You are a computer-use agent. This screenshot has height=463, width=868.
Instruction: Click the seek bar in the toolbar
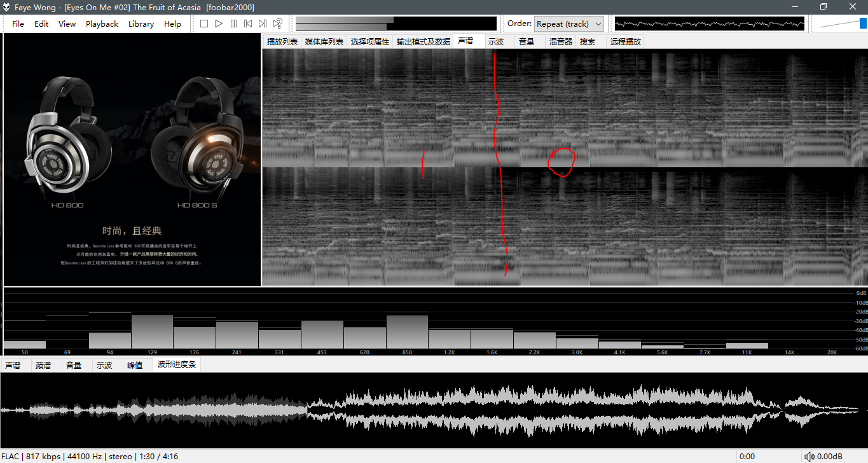[x=396, y=24]
